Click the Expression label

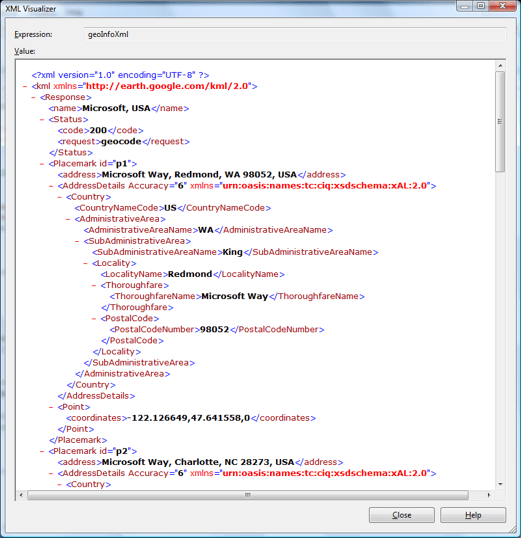(x=33, y=35)
